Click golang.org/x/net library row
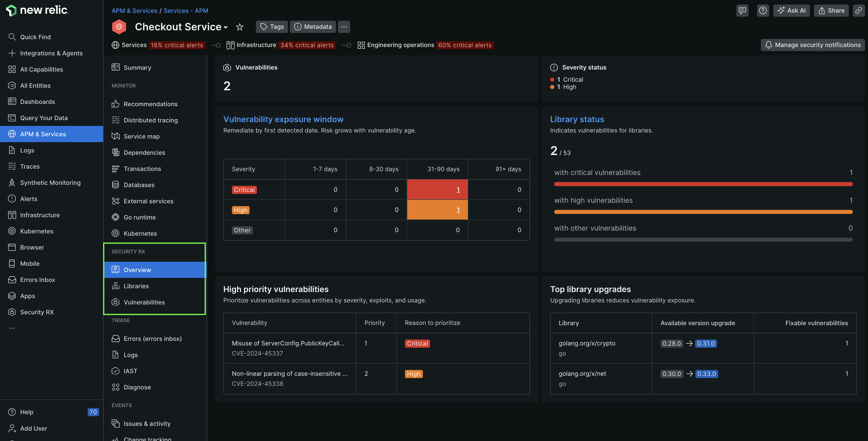The width and height of the screenshot is (868, 441). pos(703,379)
